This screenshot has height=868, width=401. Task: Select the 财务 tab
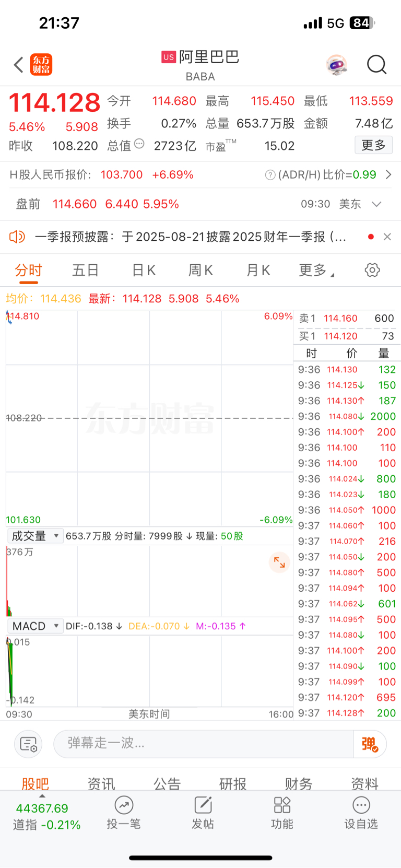coord(299,783)
